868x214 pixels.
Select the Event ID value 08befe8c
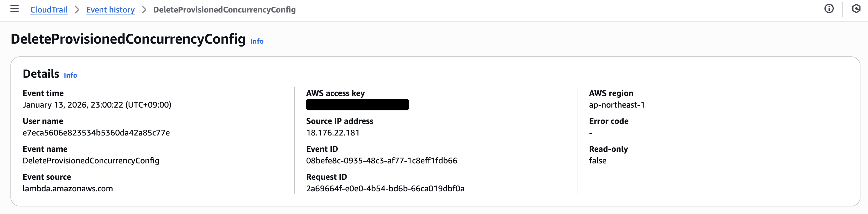pos(381,161)
